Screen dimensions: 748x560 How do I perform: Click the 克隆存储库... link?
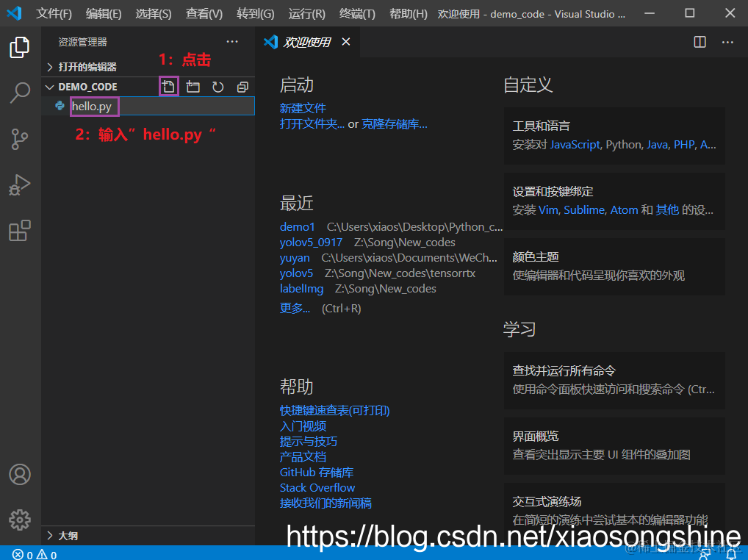pos(395,124)
